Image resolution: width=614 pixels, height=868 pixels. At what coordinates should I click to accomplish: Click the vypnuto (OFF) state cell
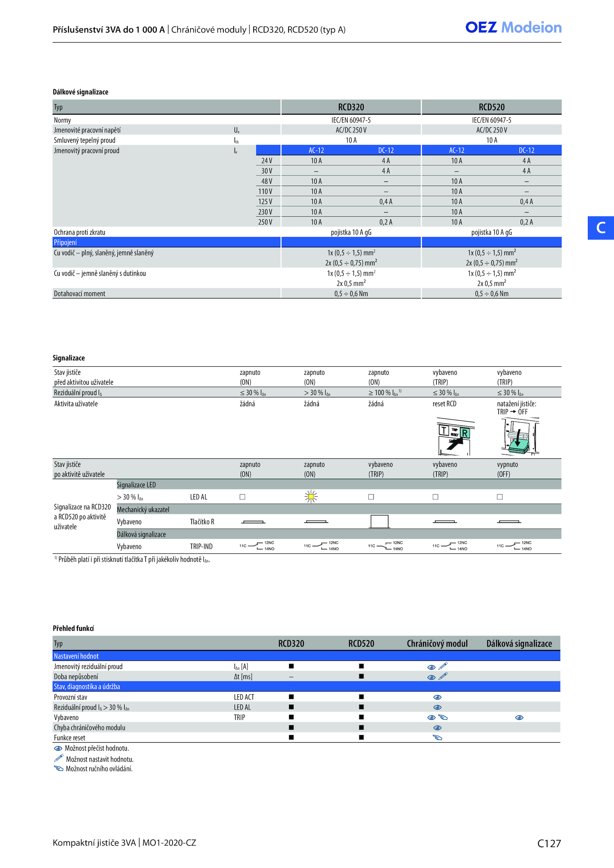point(507,469)
